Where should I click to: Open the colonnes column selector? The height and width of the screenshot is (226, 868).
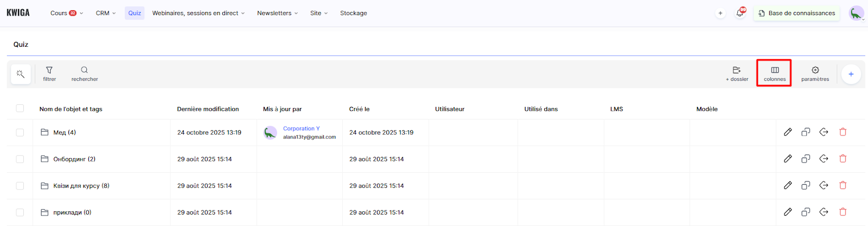pyautogui.click(x=774, y=73)
